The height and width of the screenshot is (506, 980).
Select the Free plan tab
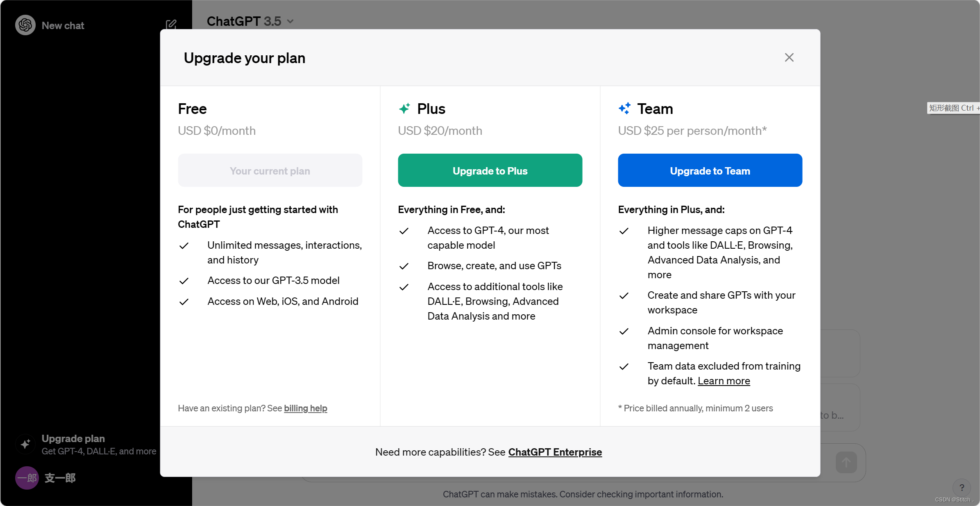point(193,108)
